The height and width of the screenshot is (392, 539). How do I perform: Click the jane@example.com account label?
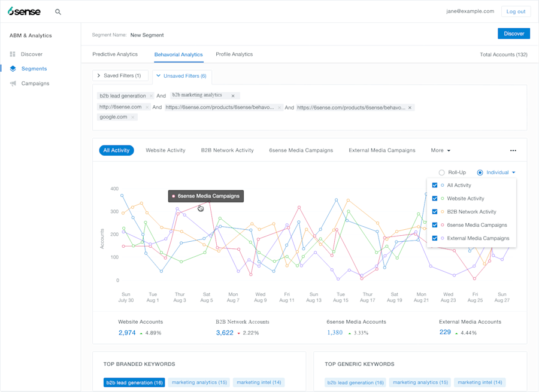470,11
